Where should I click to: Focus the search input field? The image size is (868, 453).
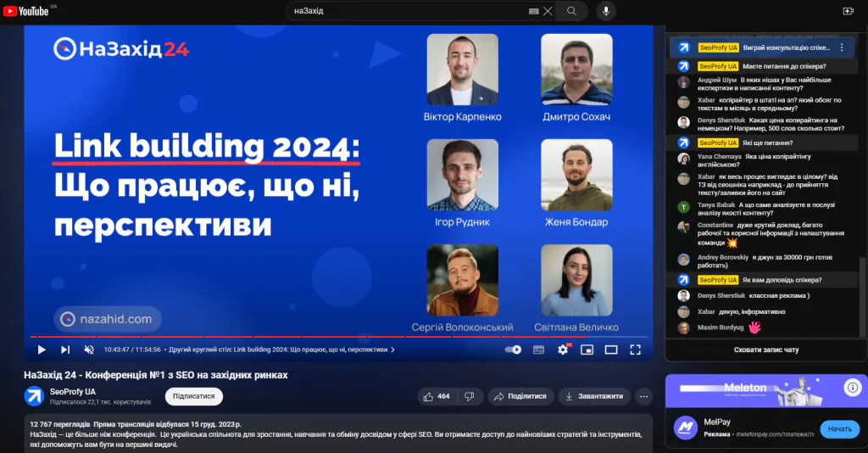(x=409, y=11)
